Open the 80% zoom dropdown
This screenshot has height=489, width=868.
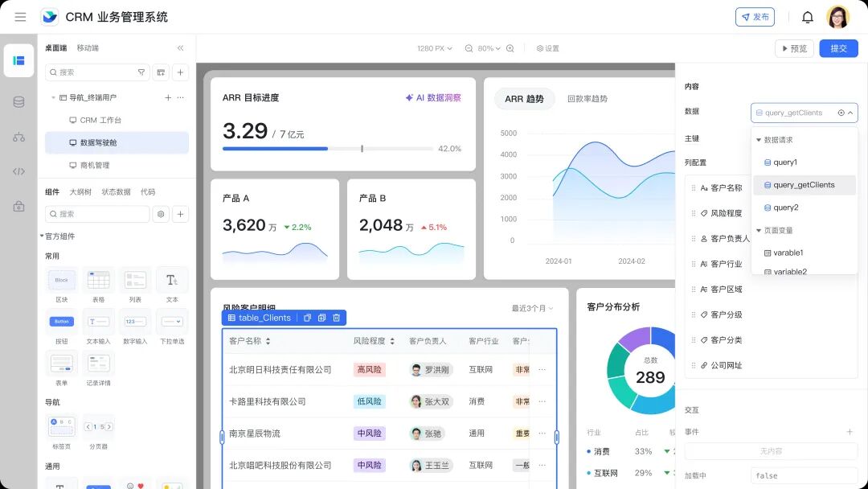click(489, 49)
